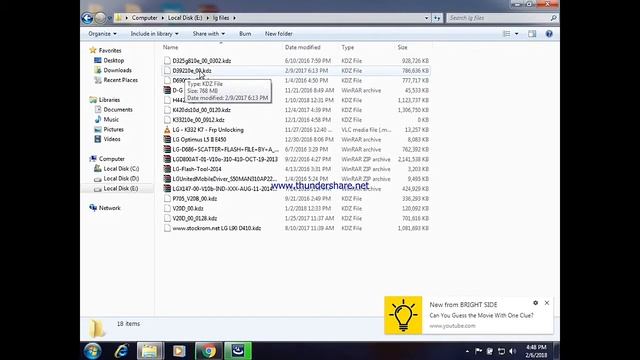Create a New folder
Image resolution: width=640 pixels, height=360 pixels.
(278, 34)
